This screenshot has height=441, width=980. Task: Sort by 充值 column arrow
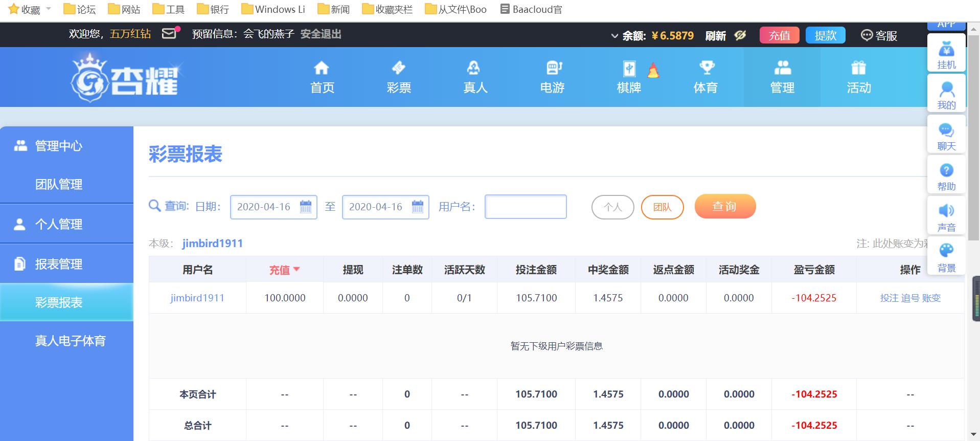[297, 269]
